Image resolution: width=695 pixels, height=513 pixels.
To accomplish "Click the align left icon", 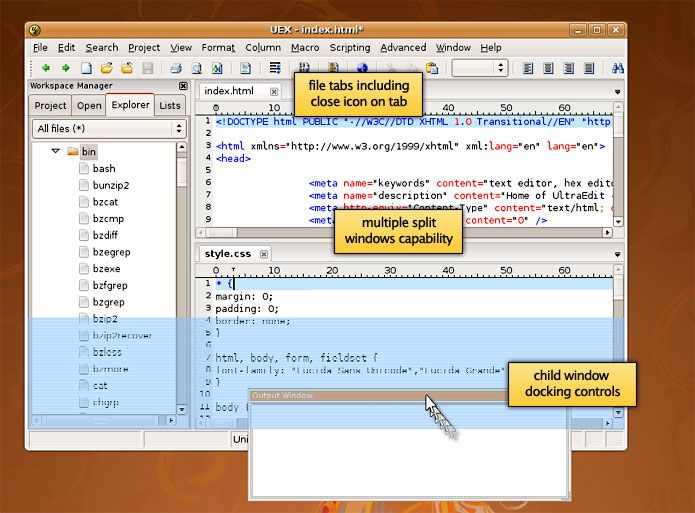I will click(x=527, y=68).
